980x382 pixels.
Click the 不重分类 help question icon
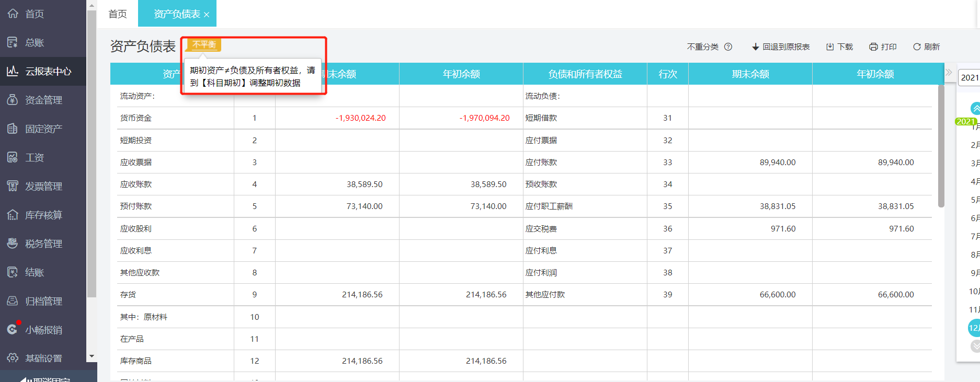[728, 47]
